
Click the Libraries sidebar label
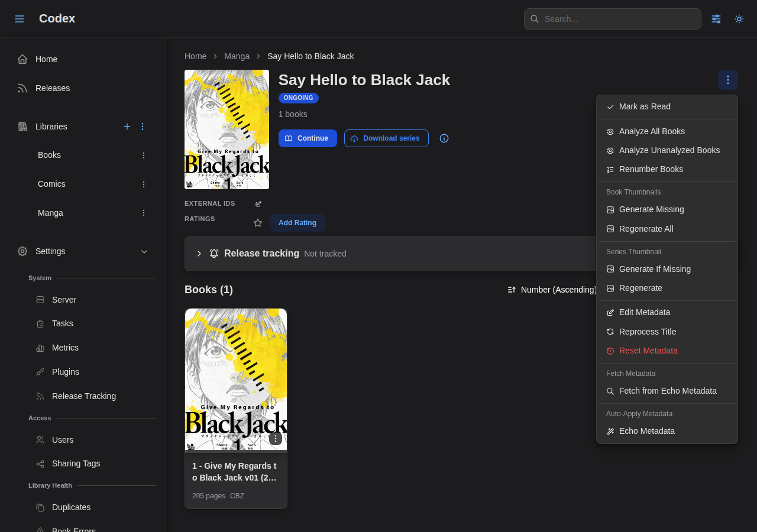tap(51, 126)
